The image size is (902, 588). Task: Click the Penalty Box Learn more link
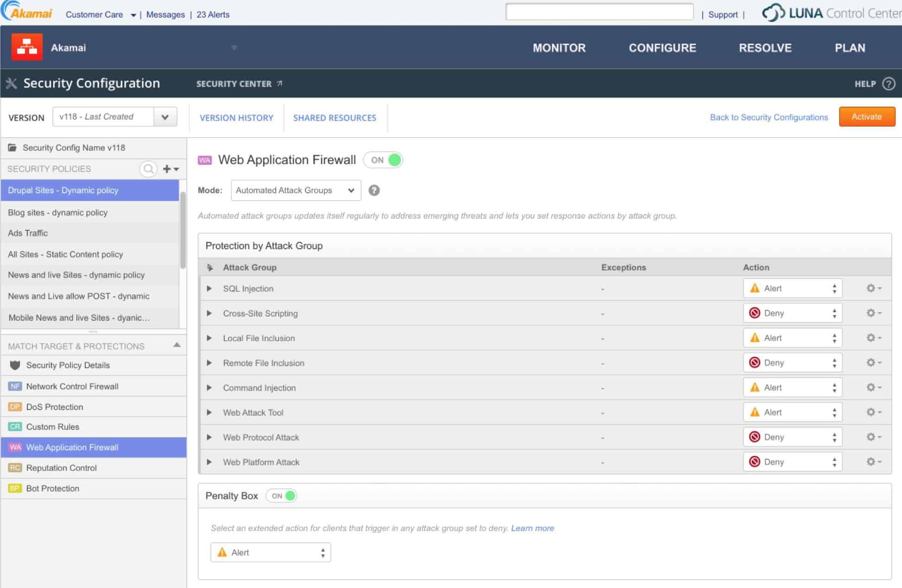[x=533, y=528]
